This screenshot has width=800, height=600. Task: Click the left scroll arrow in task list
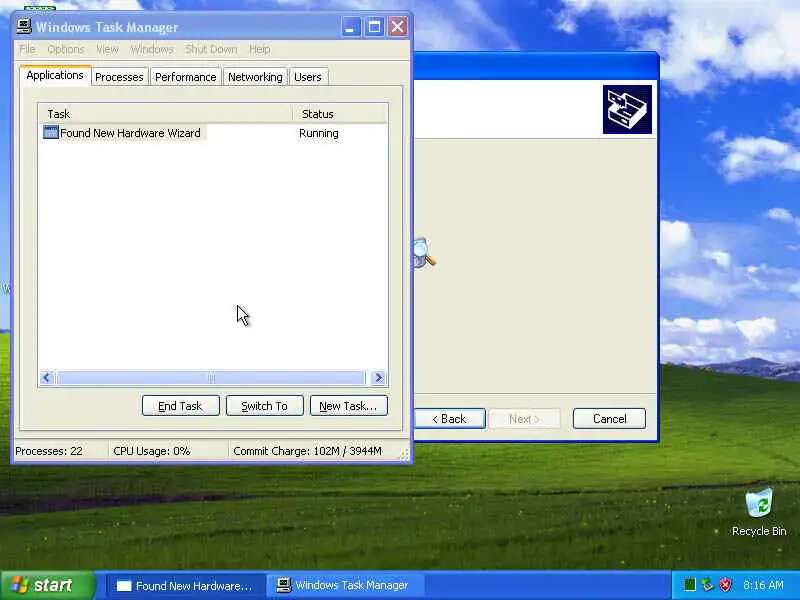[47, 378]
